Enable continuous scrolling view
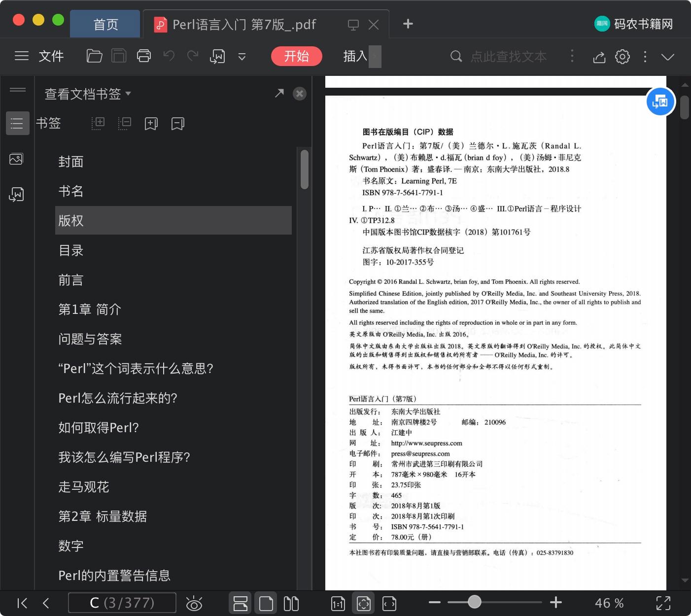The height and width of the screenshot is (616, 691). tap(241, 603)
